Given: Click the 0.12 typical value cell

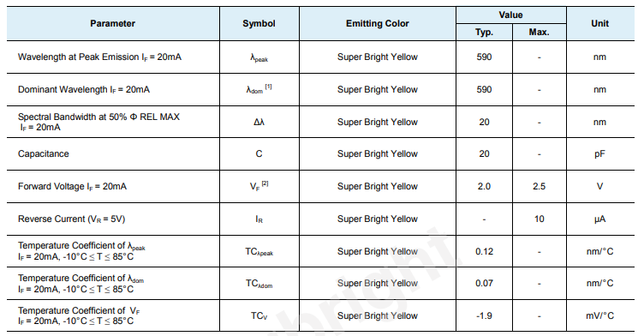Looking at the screenshot, I should [484, 251].
